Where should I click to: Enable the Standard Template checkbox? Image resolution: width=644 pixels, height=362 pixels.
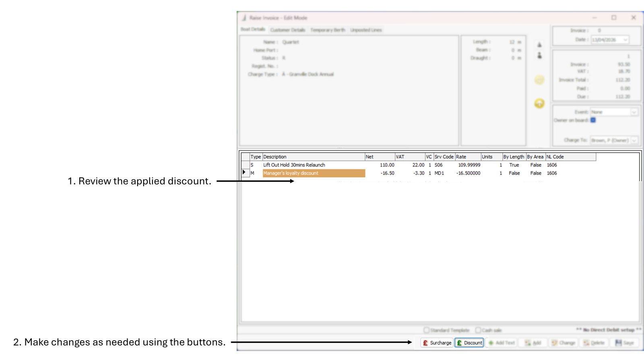pyautogui.click(x=427, y=330)
